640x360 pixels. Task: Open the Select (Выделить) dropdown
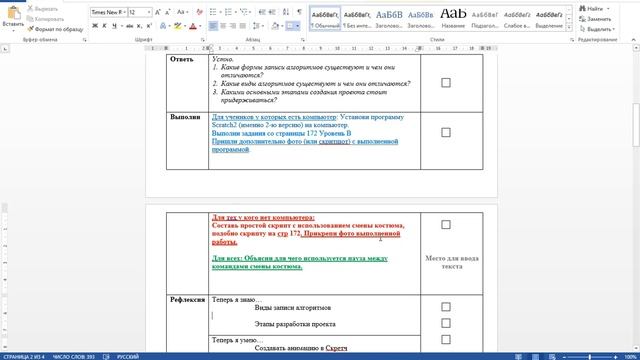click(x=597, y=29)
